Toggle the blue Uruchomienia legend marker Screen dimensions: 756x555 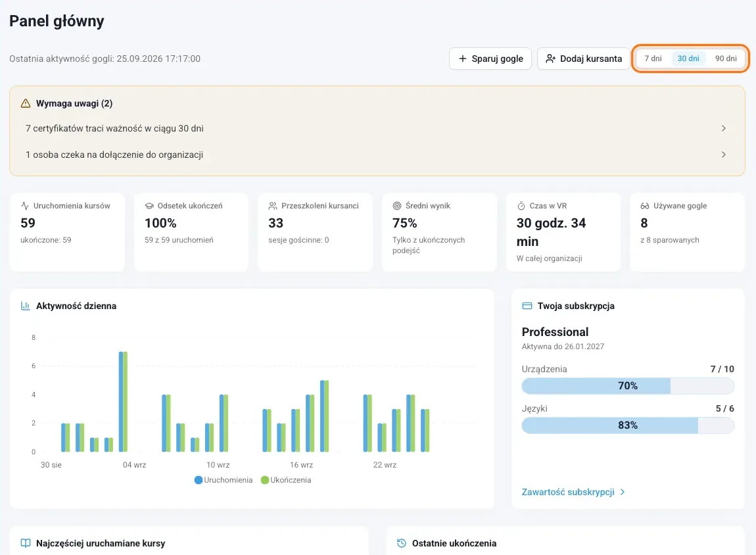pyautogui.click(x=198, y=480)
